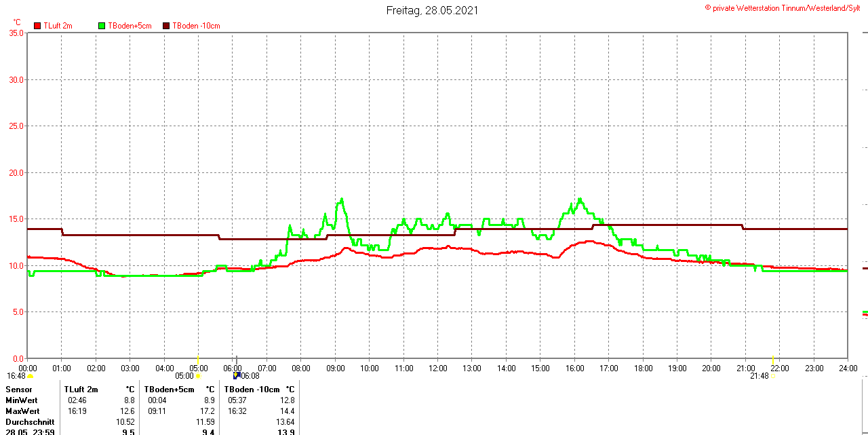
Task: Click the sunrise sun icon at 05:00
Action: (x=198, y=376)
